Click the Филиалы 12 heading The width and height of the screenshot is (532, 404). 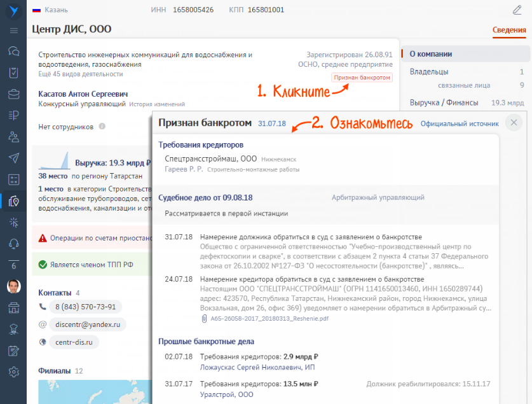click(60, 371)
